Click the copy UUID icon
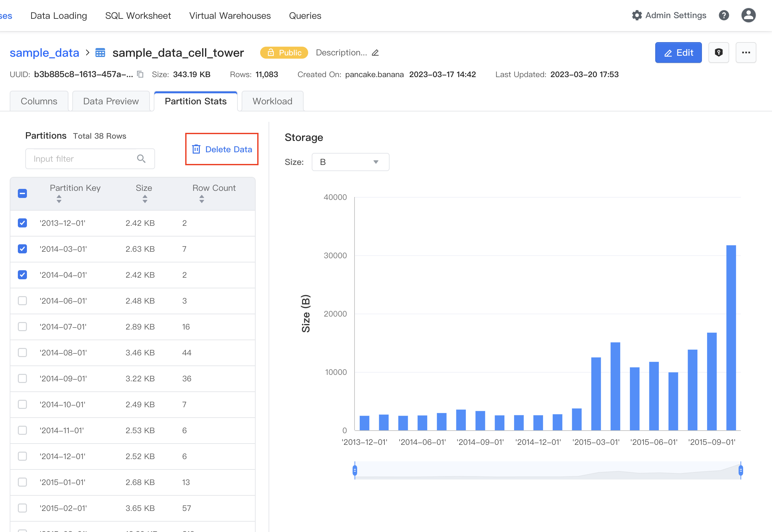This screenshot has height=532, width=772. coord(140,74)
